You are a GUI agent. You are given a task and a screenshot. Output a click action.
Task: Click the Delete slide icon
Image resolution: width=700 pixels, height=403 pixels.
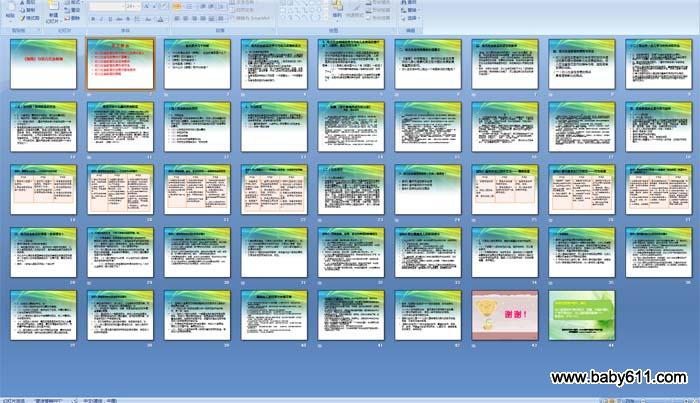71,18
